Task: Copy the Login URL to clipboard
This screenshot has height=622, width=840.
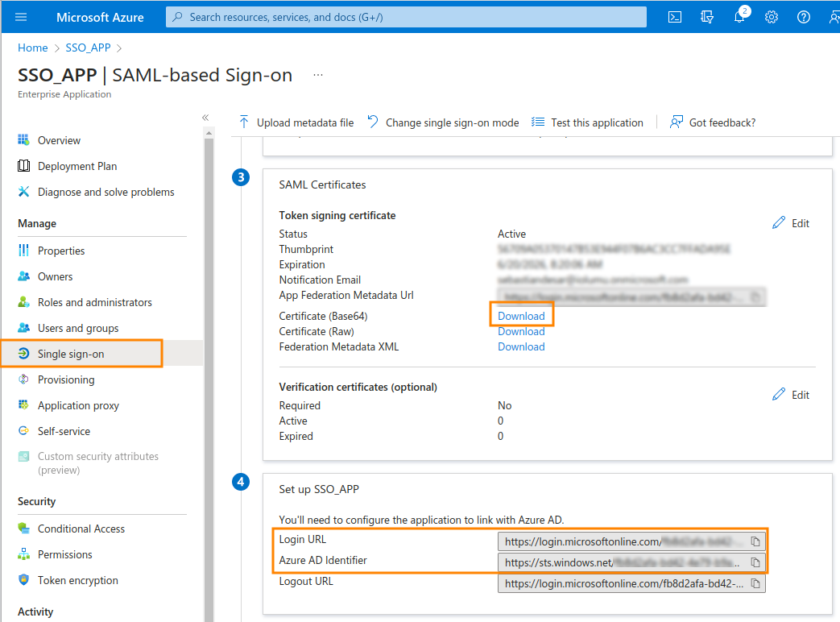Action: [x=755, y=541]
